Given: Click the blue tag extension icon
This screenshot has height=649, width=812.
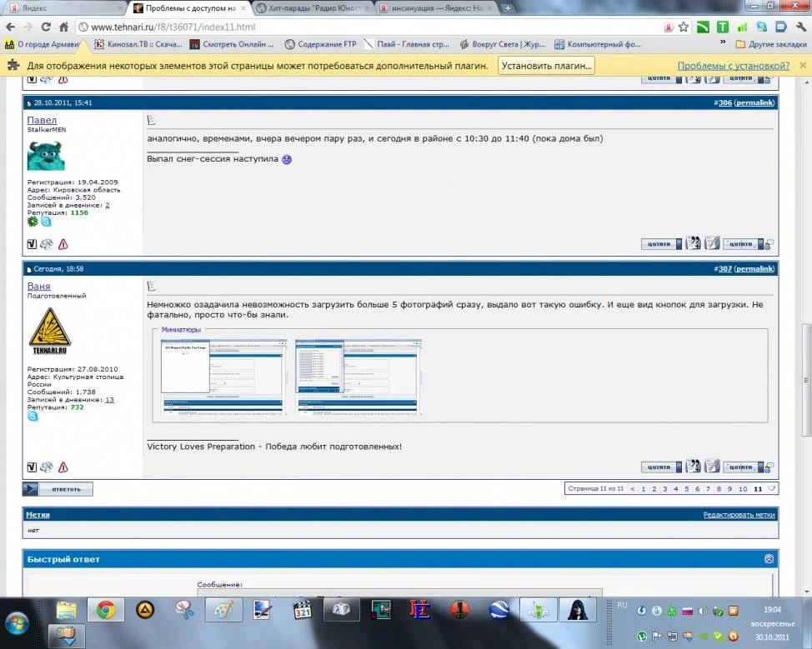Looking at the screenshot, I should pyautogui.click(x=781, y=27).
